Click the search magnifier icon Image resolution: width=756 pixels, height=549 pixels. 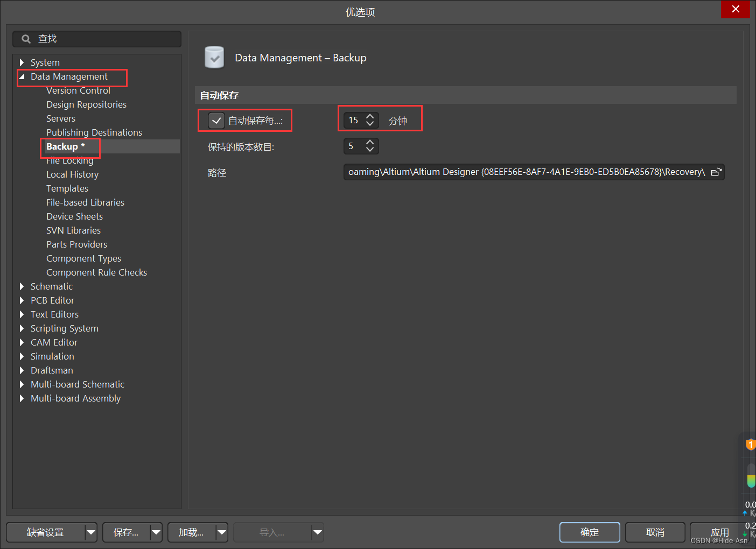pos(26,39)
